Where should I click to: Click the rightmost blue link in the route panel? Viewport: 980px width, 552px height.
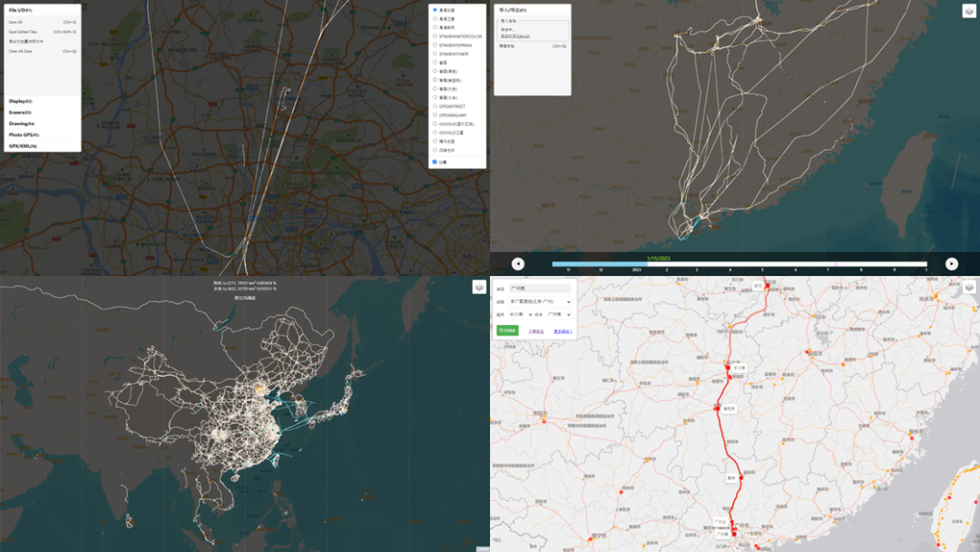coord(563,331)
